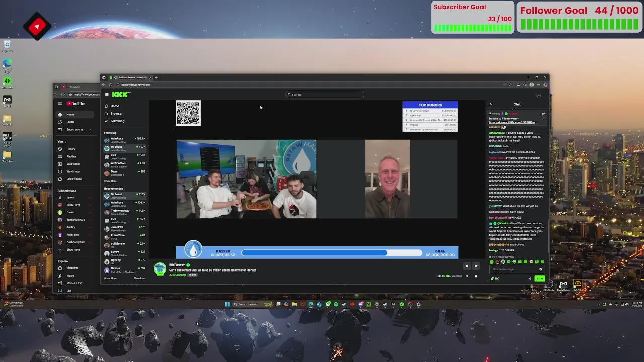Select Ac7ionMan in Following list
The image size is (644, 362).
coord(125,164)
